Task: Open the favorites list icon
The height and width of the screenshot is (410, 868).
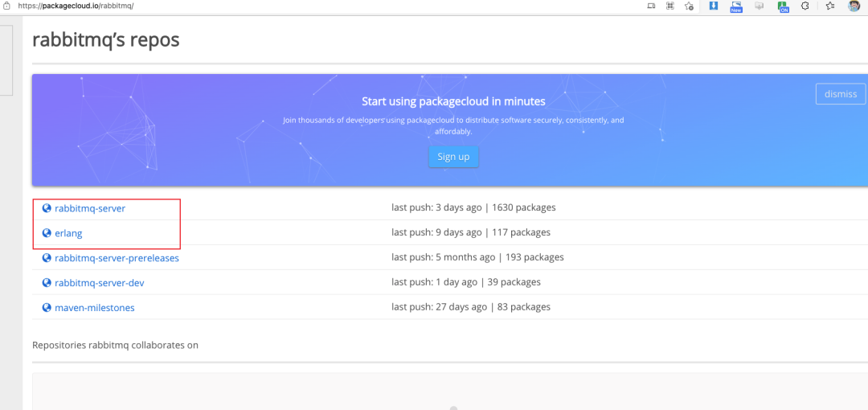Action: (x=829, y=6)
